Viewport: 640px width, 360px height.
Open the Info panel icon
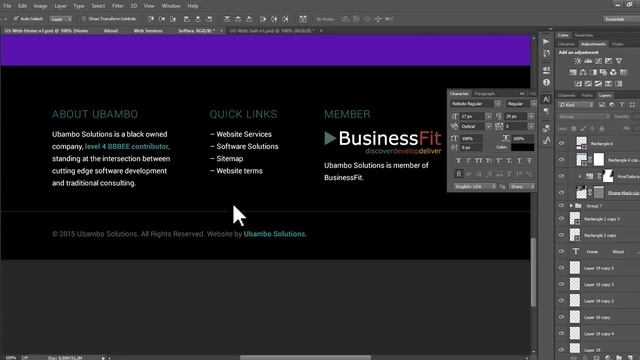click(x=546, y=82)
